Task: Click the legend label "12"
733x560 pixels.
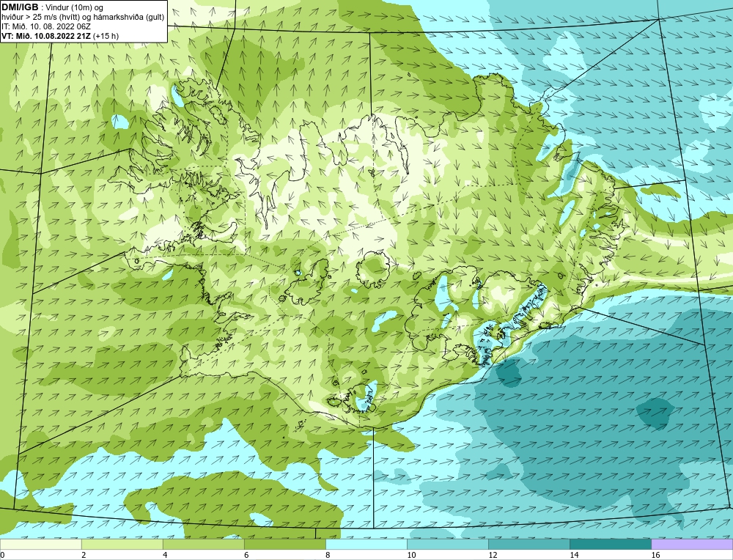Action: (x=493, y=555)
